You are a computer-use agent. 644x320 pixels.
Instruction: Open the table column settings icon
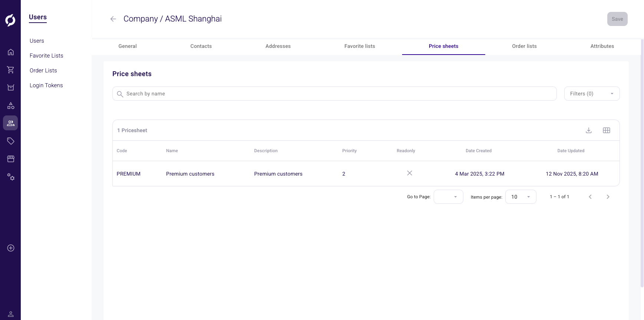[x=607, y=130]
